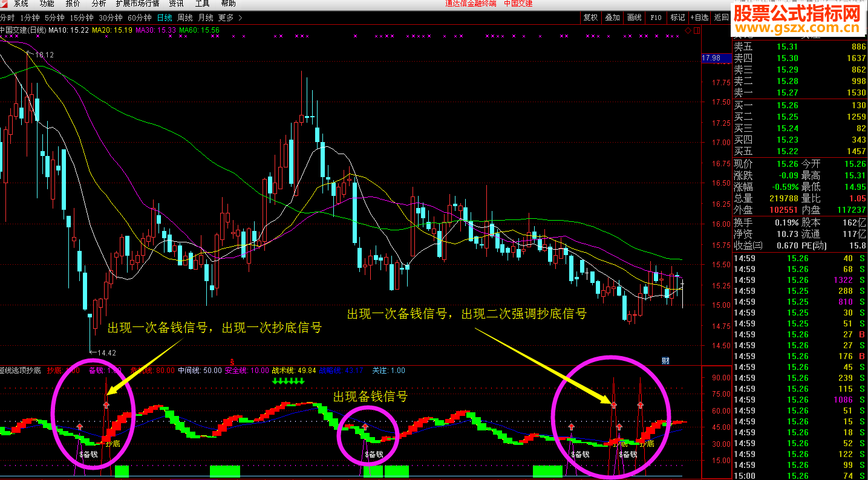
Task: Click the 画线 drawing tools button
Action: [634, 18]
